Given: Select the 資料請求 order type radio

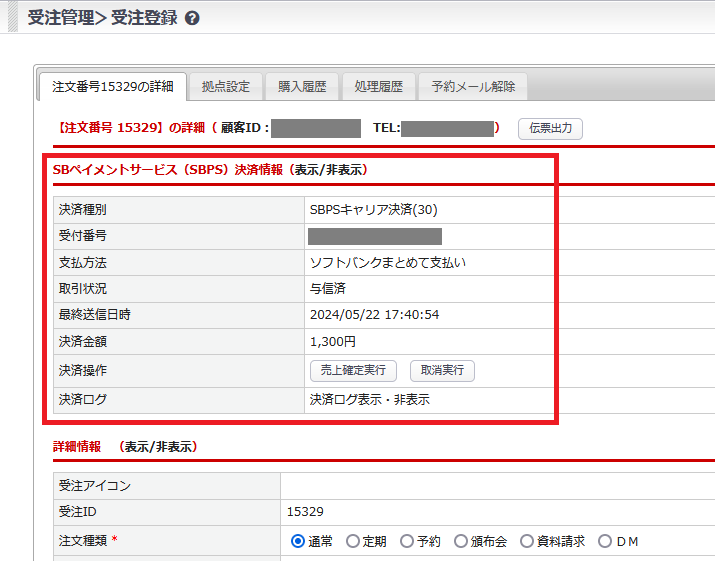Looking at the screenshot, I should click(527, 541).
